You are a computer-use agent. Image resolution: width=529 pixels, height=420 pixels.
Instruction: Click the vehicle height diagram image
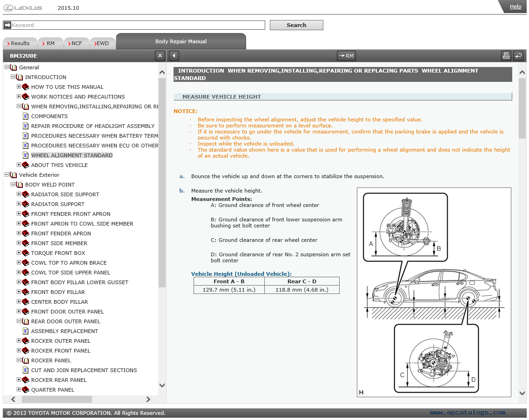point(434,292)
